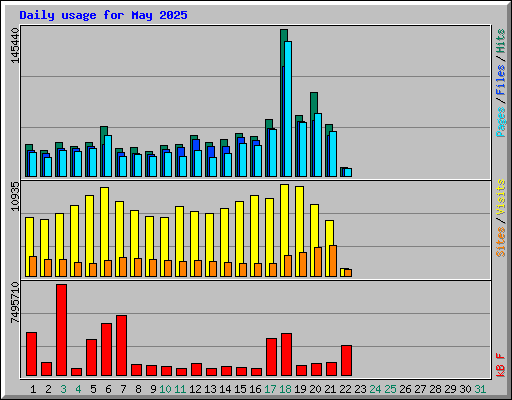Click green day label 24

point(375,389)
